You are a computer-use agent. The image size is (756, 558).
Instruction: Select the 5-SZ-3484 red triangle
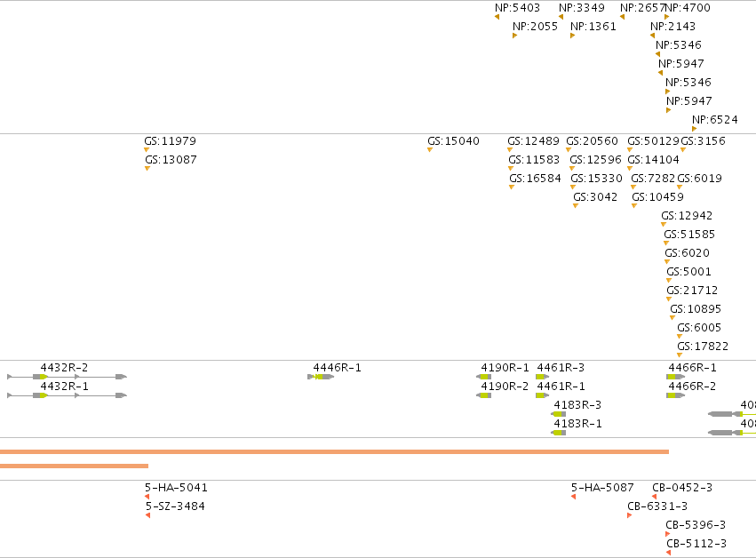click(148, 515)
